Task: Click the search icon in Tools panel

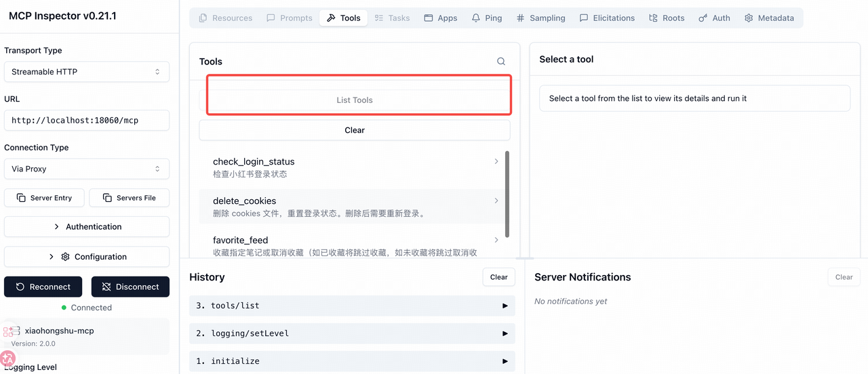Action: click(501, 62)
